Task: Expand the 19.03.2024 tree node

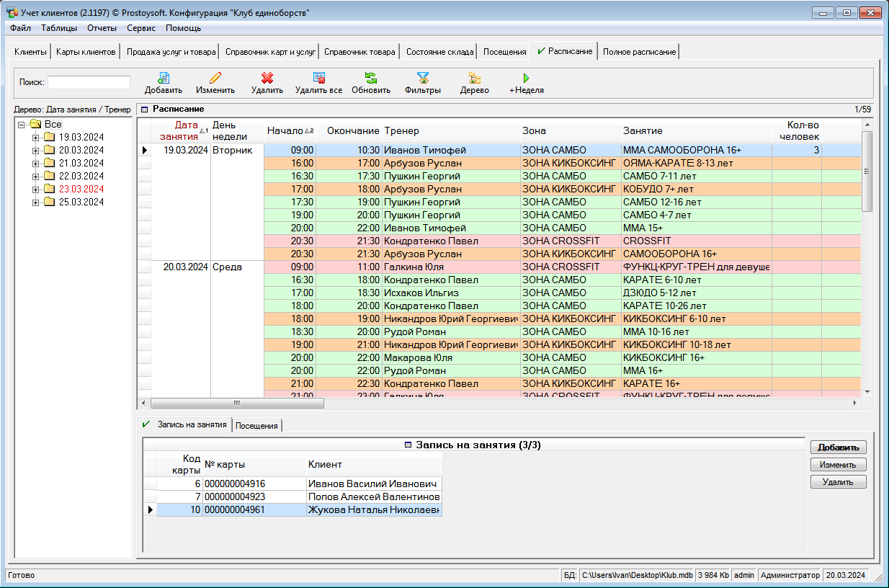Action: pos(36,137)
